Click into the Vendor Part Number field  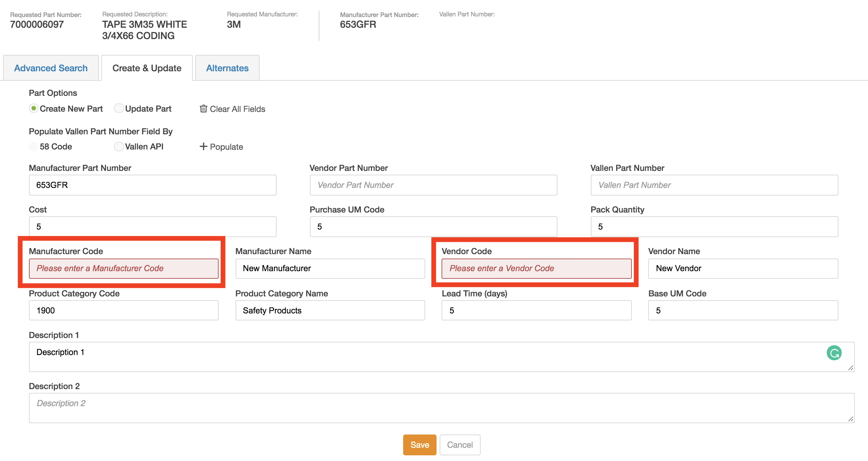pos(433,185)
